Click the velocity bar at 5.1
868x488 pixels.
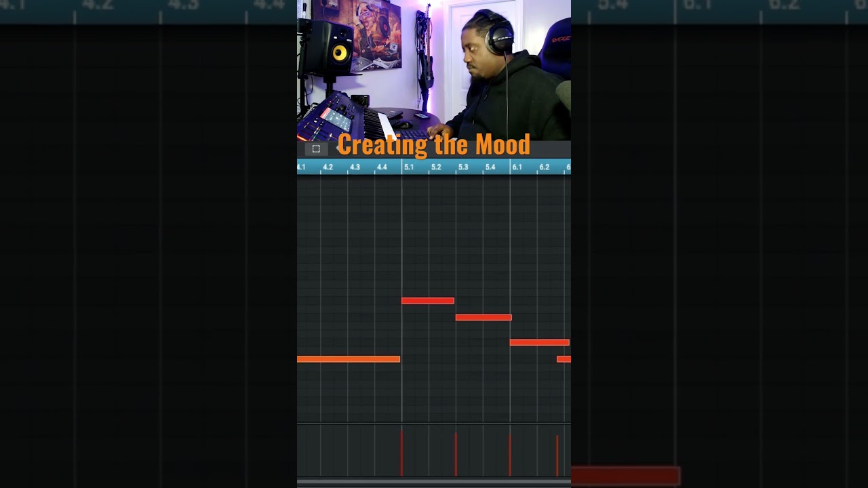point(401,453)
